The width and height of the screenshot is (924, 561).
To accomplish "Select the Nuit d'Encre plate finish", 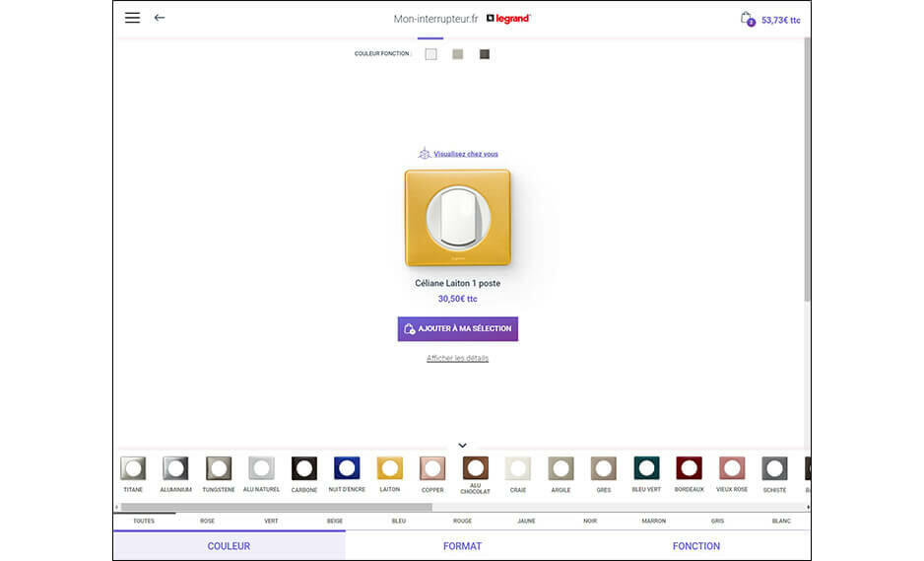I will point(347,468).
